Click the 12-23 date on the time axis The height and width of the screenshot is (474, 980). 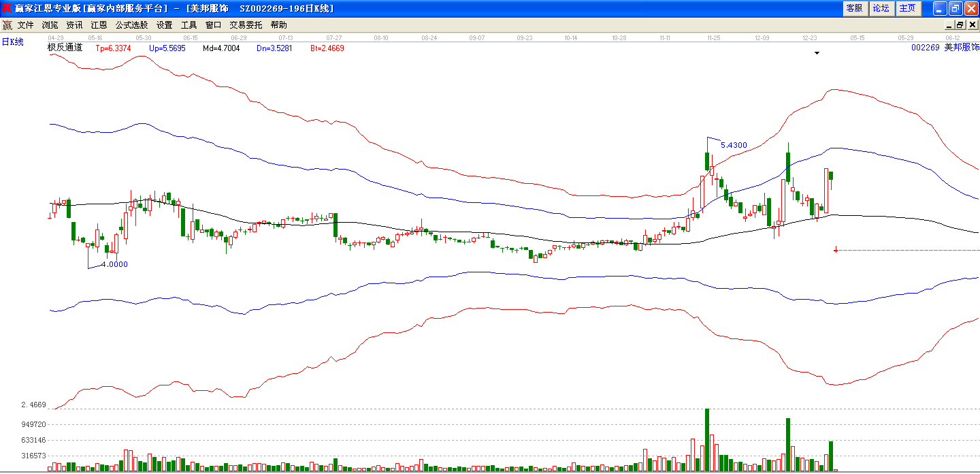coord(809,38)
